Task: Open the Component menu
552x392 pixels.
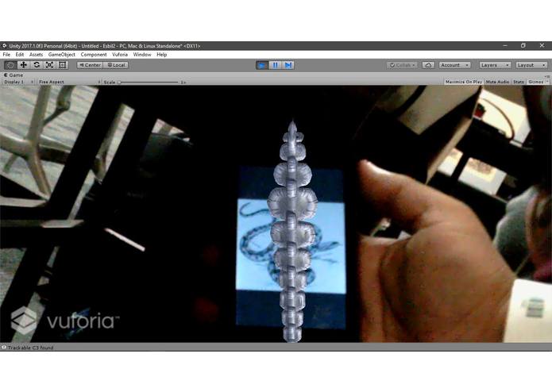Action: tap(94, 55)
